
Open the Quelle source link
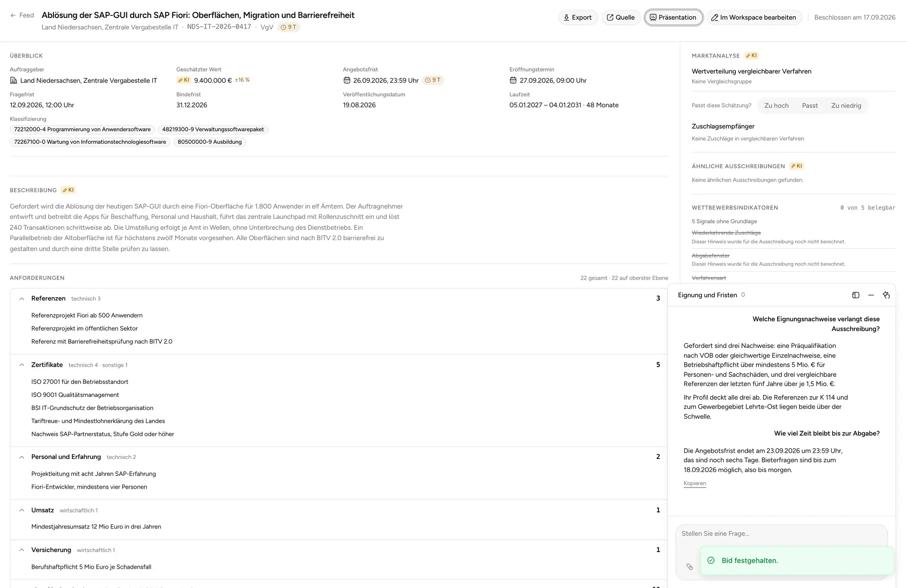click(621, 18)
